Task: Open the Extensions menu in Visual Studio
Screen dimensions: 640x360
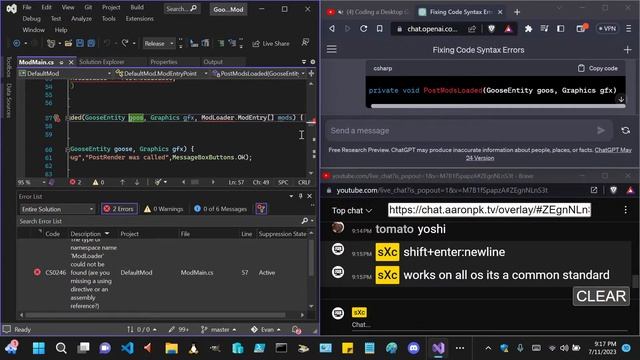Action: [x=140, y=19]
